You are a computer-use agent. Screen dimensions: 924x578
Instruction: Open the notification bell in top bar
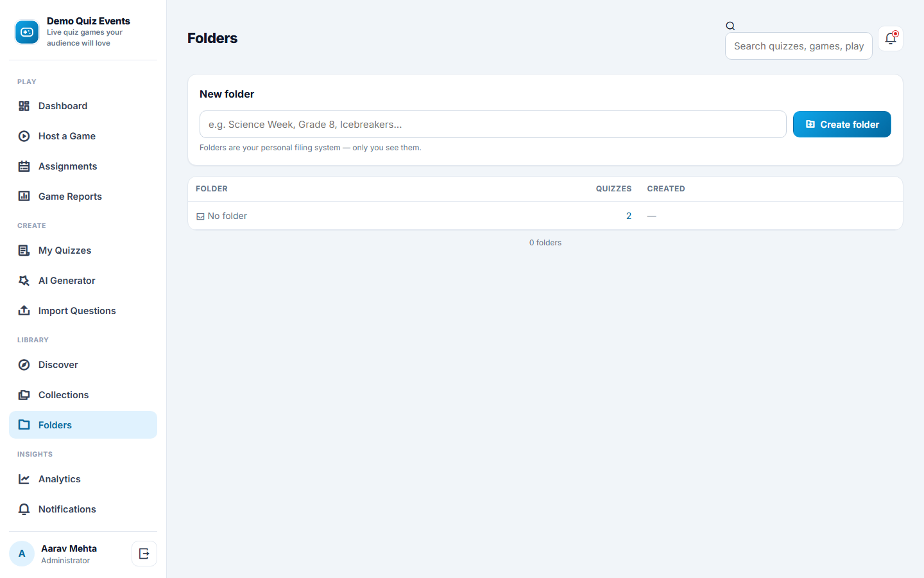click(891, 39)
